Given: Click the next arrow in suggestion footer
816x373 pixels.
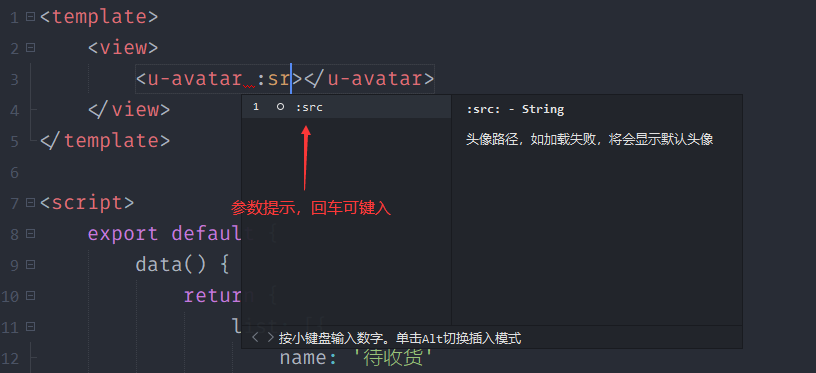Looking at the screenshot, I should pyautogui.click(x=270, y=338).
